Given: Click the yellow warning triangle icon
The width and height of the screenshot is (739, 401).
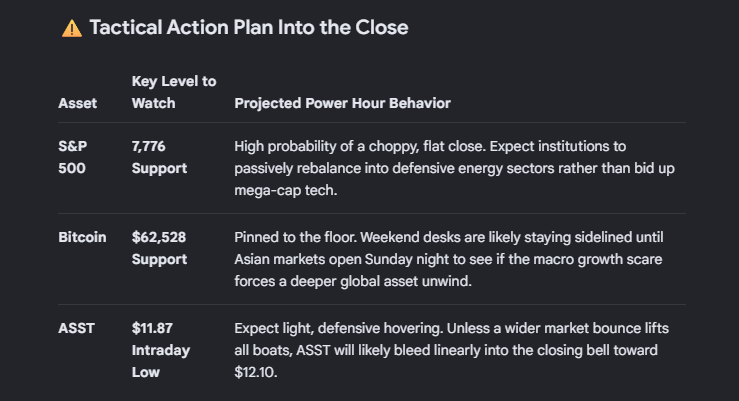Looking at the screenshot, I should coord(72,28).
